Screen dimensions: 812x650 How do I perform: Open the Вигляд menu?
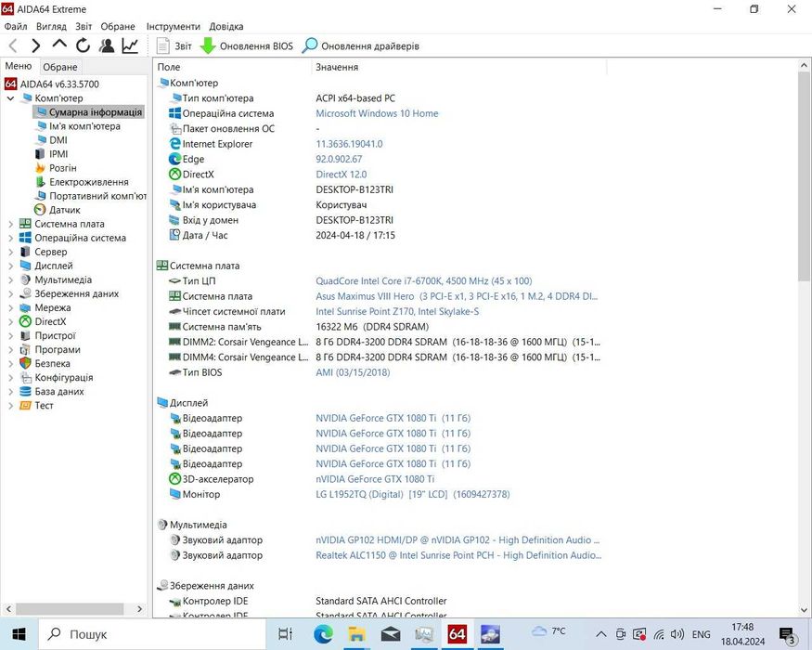51,26
